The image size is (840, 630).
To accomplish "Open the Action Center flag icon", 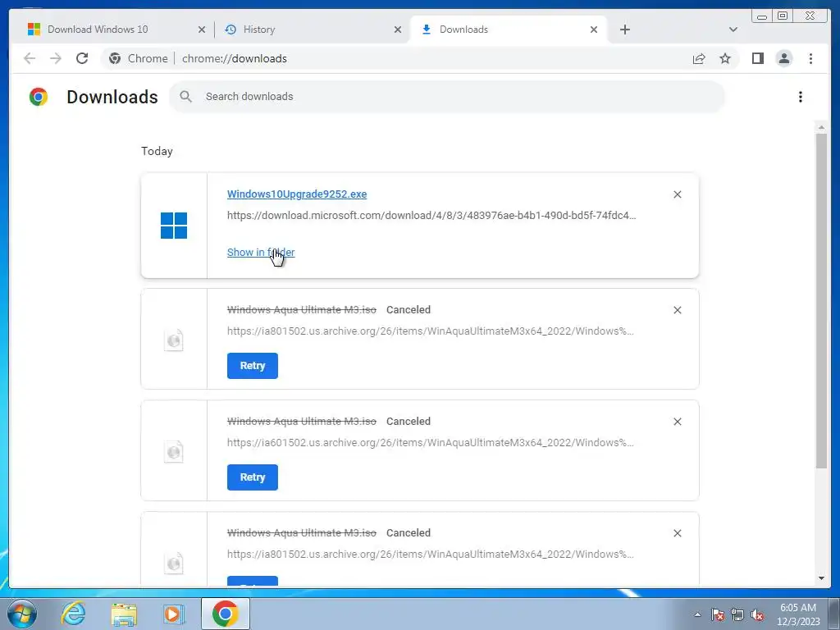I will (x=718, y=614).
